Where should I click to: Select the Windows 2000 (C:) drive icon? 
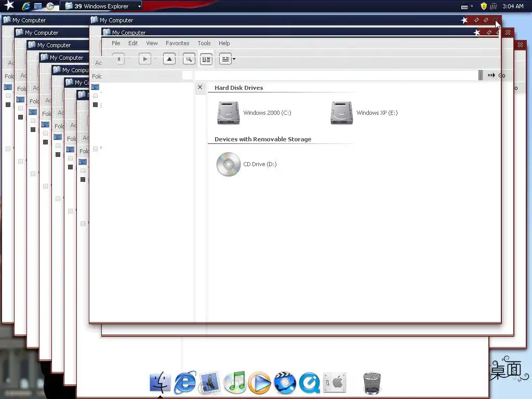point(229,113)
